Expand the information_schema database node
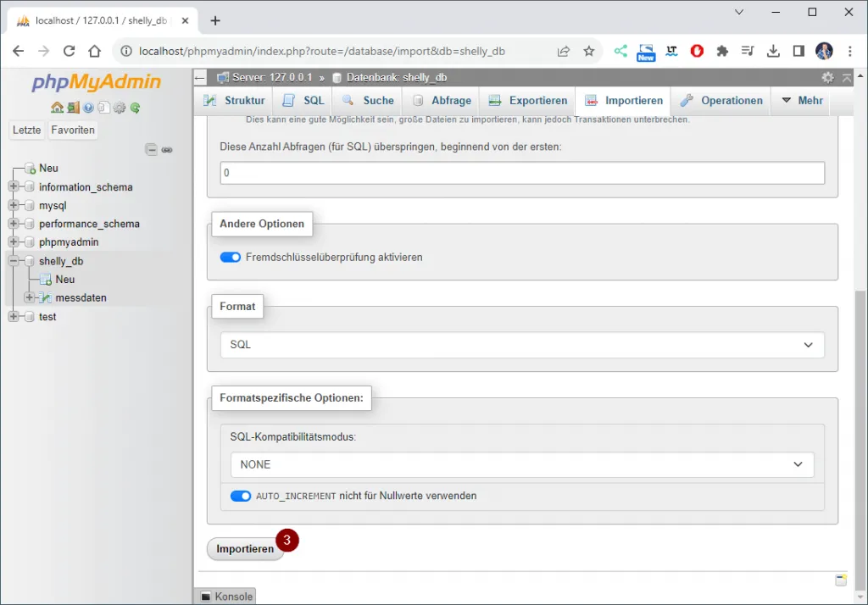The image size is (868, 605). tap(14, 187)
